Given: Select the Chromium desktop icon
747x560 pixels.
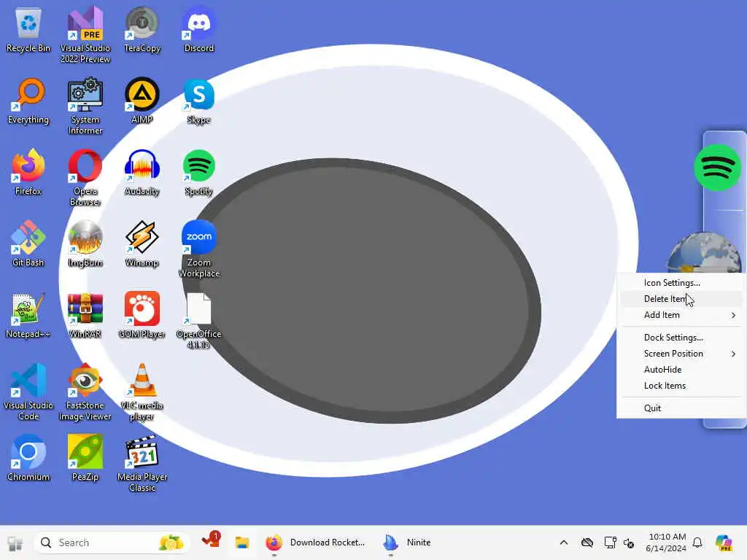Looking at the screenshot, I should pos(28,459).
